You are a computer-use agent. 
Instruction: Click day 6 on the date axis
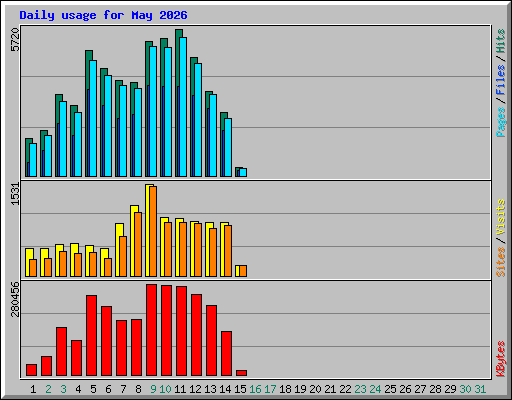tap(108, 389)
